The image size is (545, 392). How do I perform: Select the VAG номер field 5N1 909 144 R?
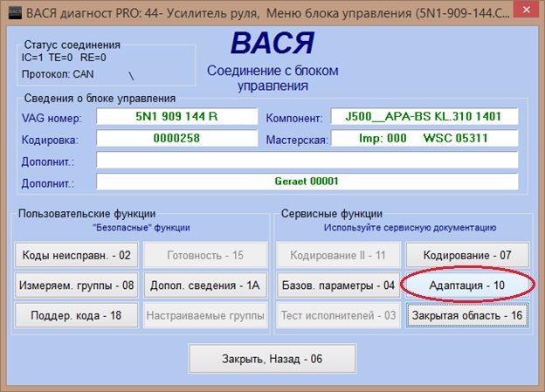pos(177,116)
